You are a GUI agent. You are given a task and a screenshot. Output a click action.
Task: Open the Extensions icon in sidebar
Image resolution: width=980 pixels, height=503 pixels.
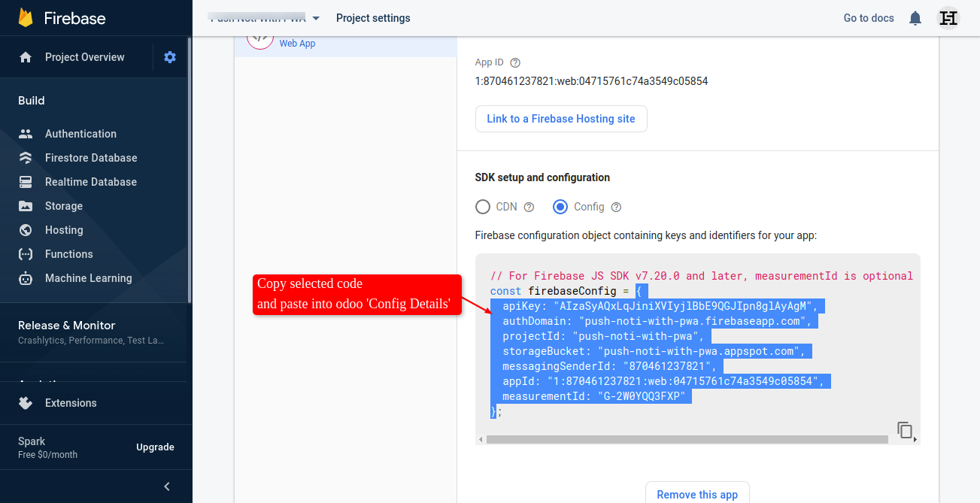coord(26,403)
